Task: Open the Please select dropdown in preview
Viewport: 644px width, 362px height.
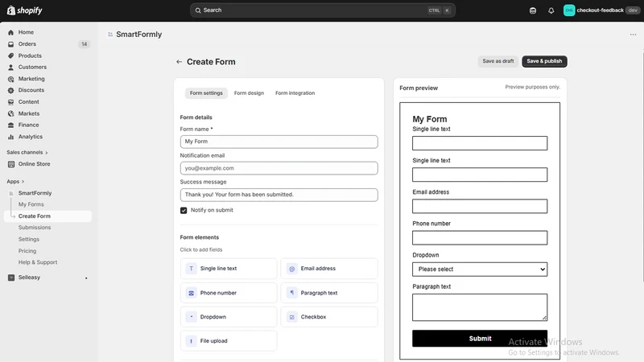Action: [480, 269]
